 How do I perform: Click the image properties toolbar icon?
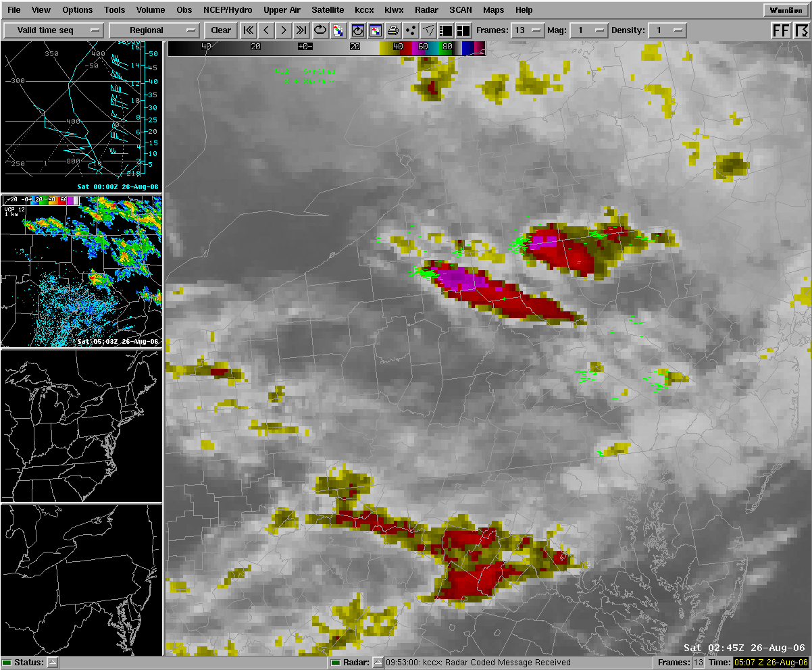coord(358,30)
